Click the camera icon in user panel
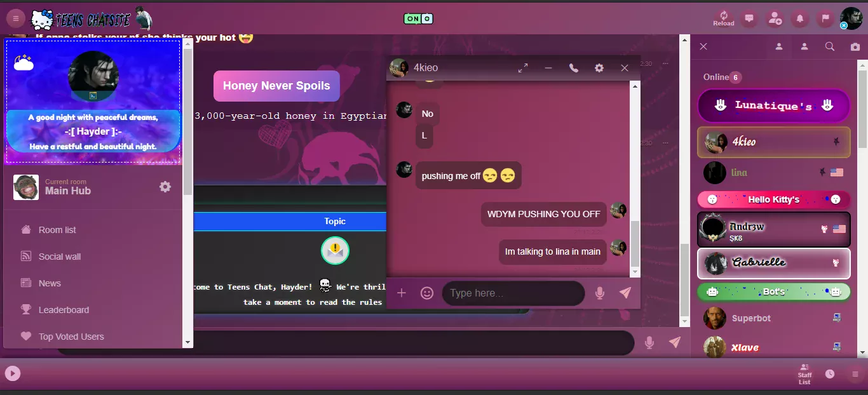This screenshot has width=868, height=395. [855, 46]
